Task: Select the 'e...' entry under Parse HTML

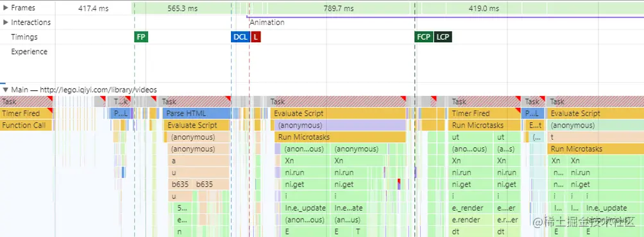Action: pyautogui.click(x=182, y=220)
